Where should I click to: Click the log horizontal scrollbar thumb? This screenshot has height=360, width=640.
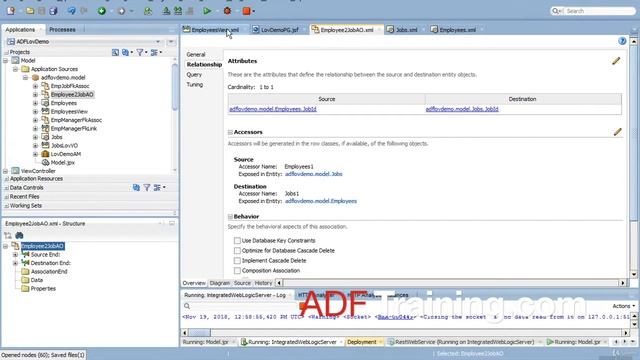[199, 333]
